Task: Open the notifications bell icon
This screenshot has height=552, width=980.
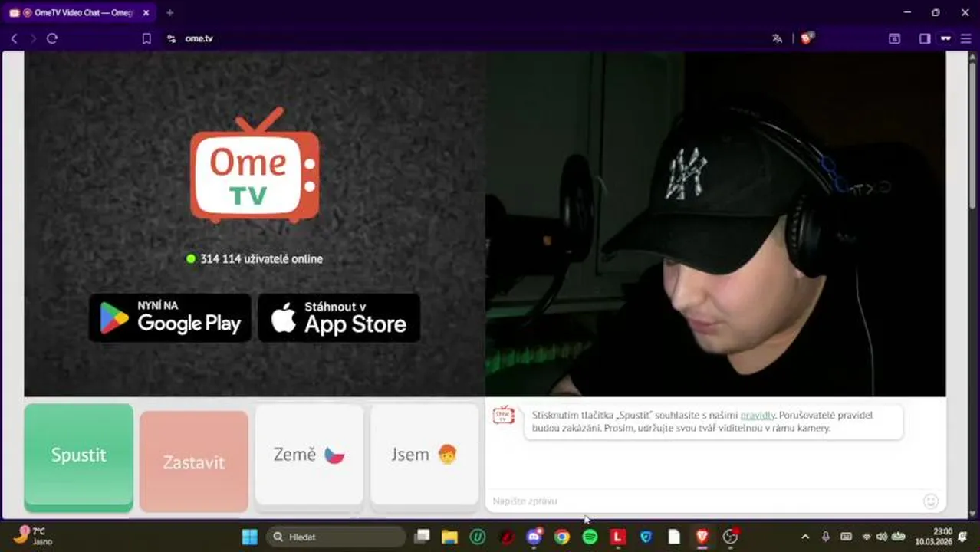Action: [x=963, y=537]
